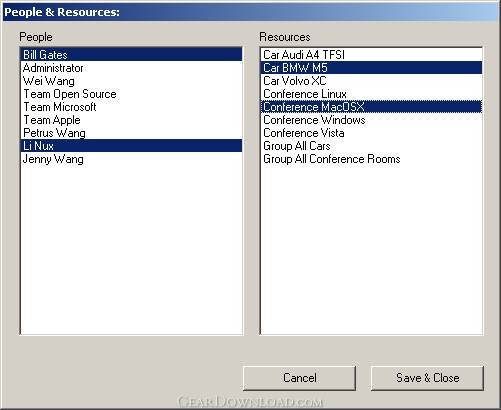Pick Group All Conference Rooms
Screen dimensions: 501x410
[371, 159]
